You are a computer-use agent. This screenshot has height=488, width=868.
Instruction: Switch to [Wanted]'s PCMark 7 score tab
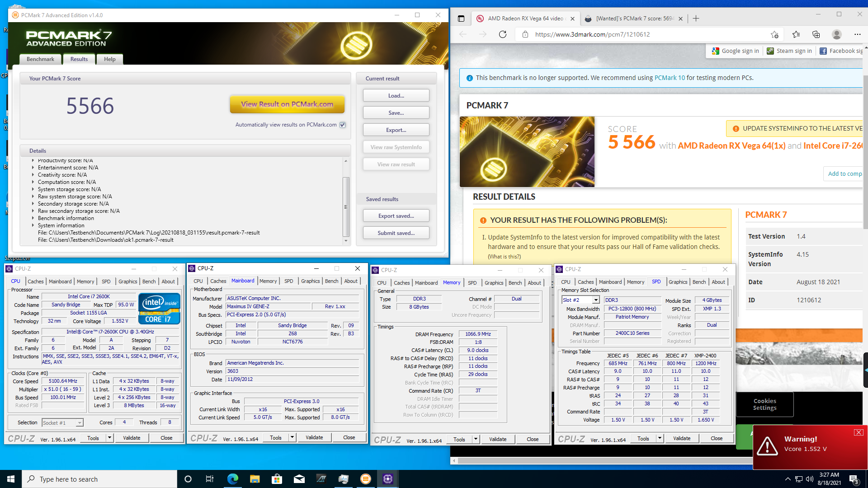[634, 19]
